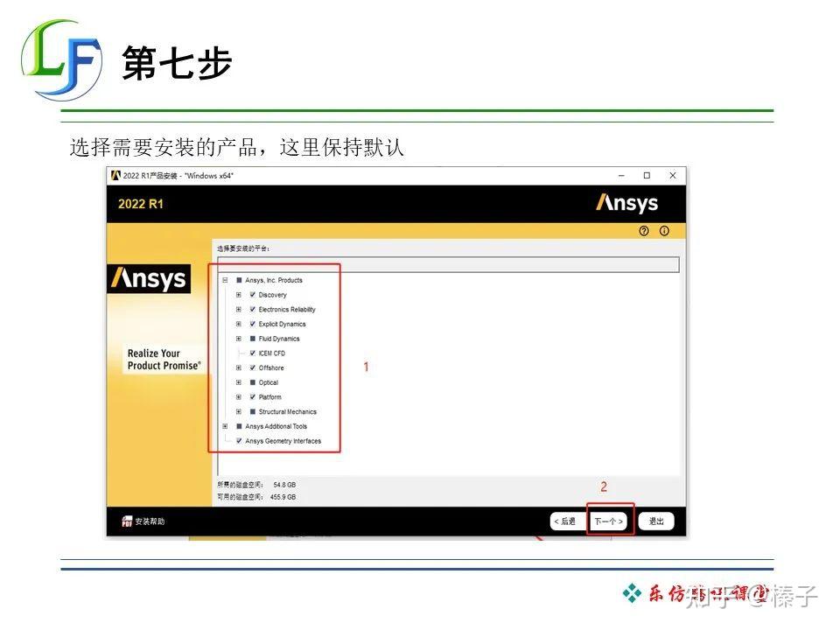
Task: Click the Realize Your Product Promise graphic
Action: point(163,359)
